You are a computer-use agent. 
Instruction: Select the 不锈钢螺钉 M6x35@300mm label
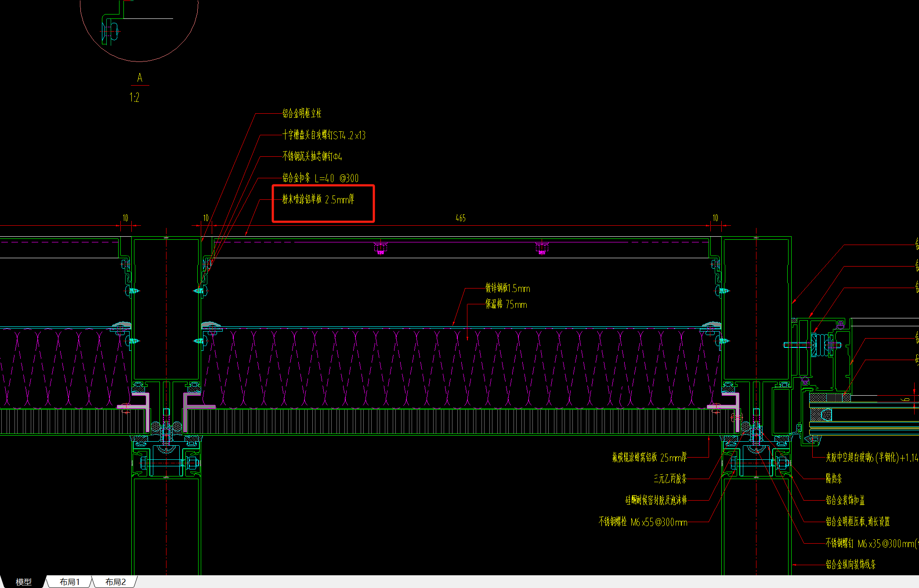(871, 543)
